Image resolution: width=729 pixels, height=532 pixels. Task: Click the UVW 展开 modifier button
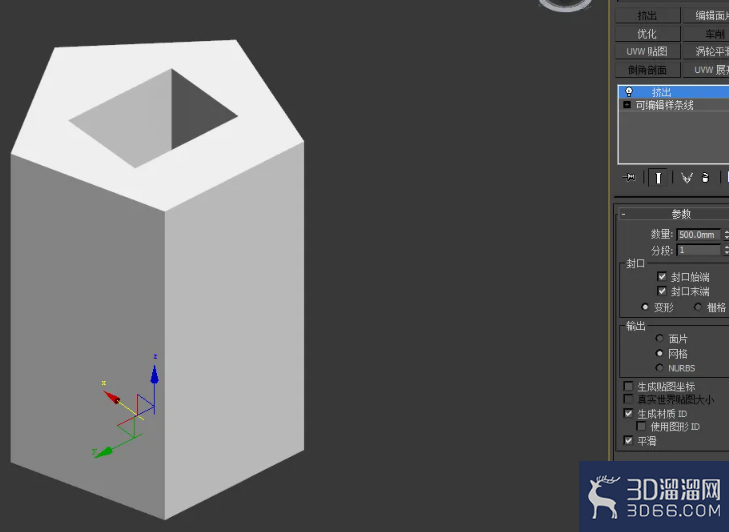tap(706, 69)
